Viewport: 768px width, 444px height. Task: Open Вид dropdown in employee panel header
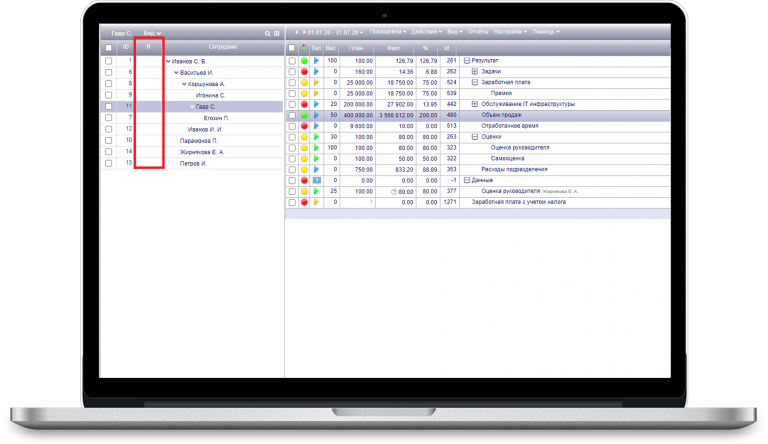152,33
